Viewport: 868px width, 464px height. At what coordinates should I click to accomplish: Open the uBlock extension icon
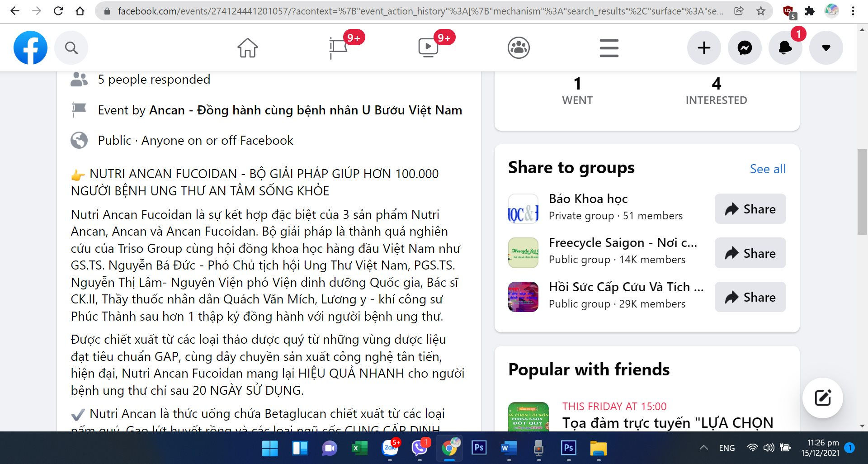coord(789,12)
